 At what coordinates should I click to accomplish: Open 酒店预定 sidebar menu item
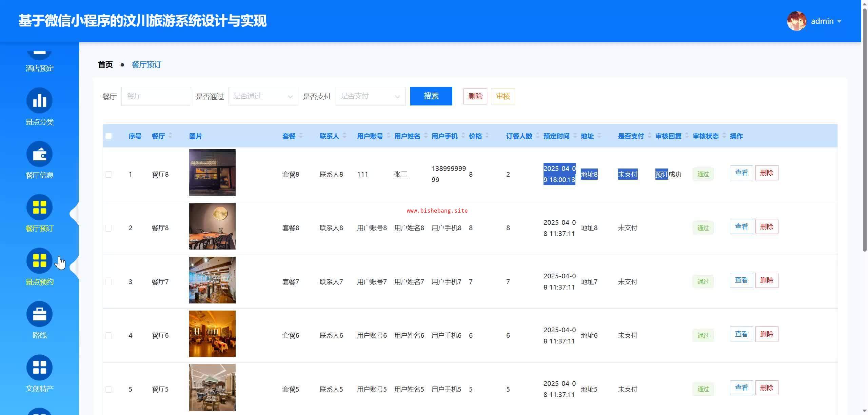coord(39,68)
